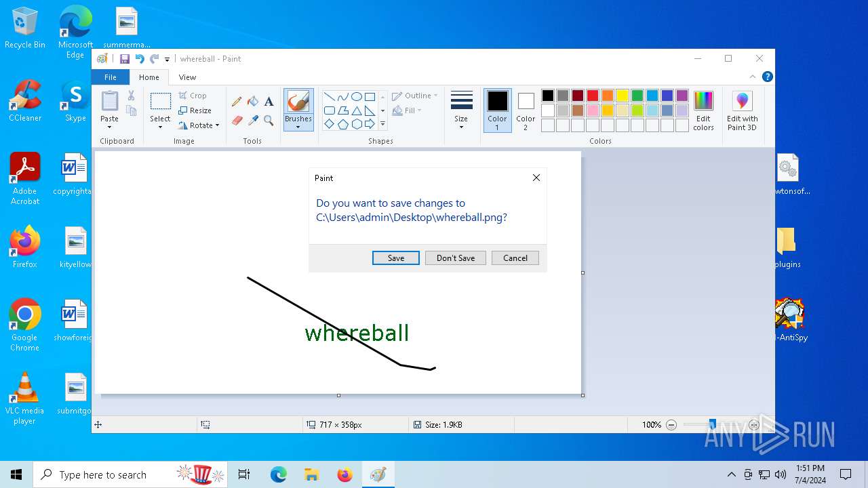The height and width of the screenshot is (488, 868).
Task: Click Cancel in the dialog
Action: pyautogui.click(x=515, y=258)
